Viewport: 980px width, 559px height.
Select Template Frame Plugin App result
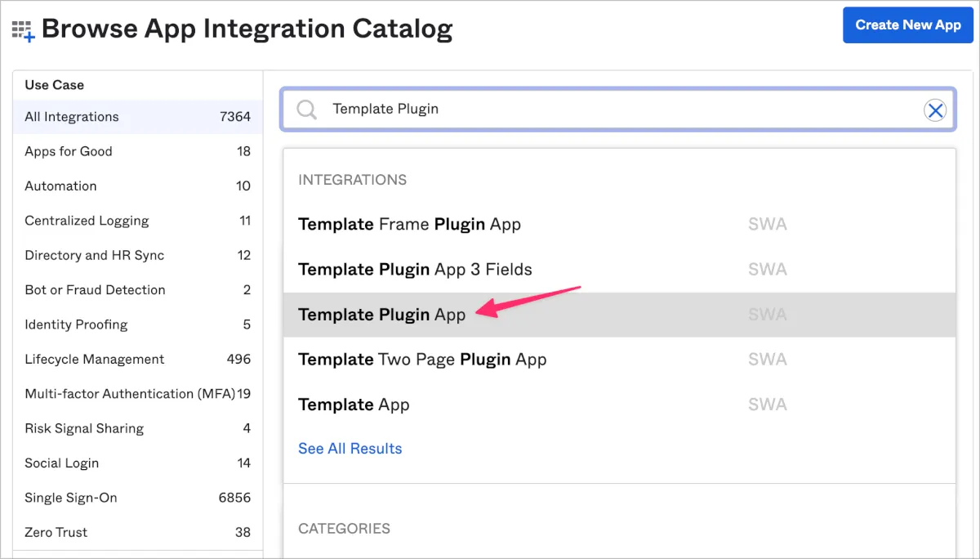[x=409, y=225]
